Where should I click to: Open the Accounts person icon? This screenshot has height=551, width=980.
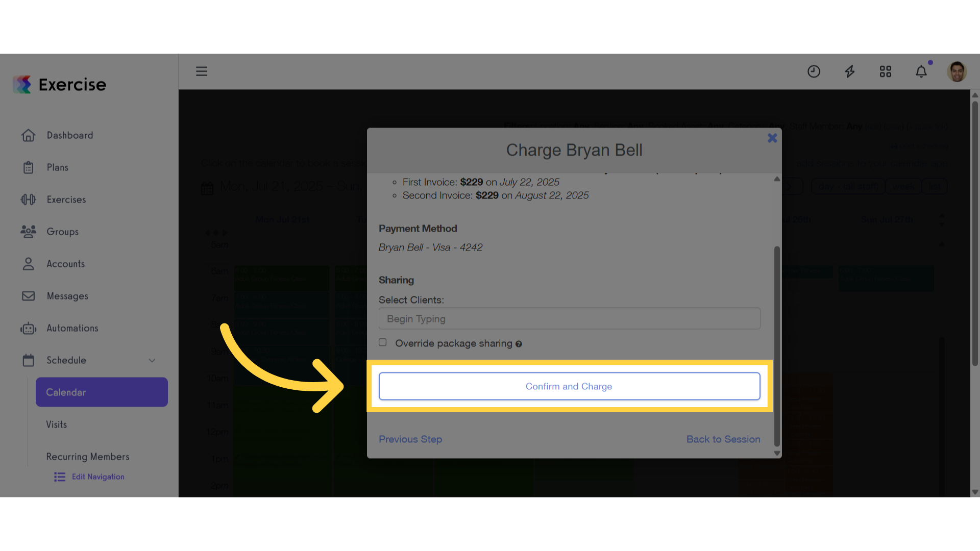29,264
